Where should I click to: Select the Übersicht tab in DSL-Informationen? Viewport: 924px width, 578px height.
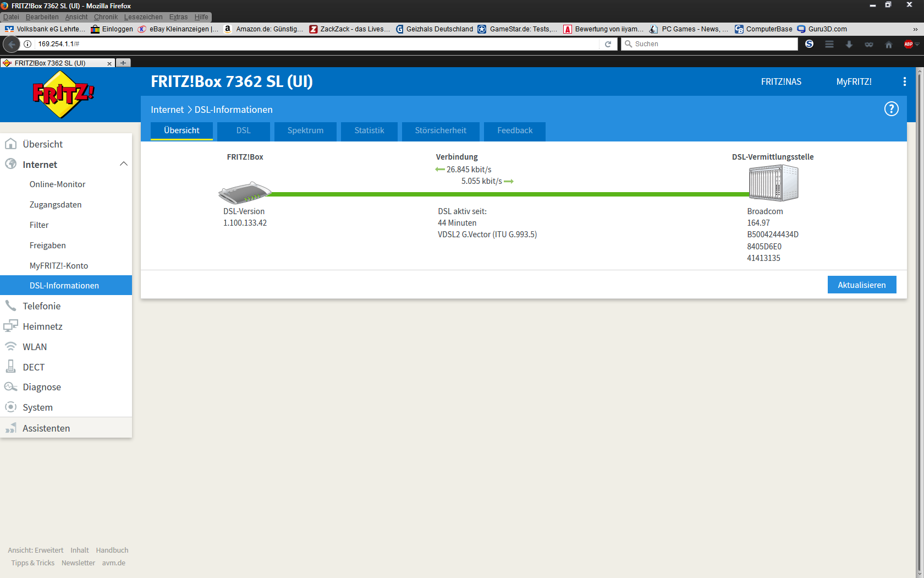(182, 131)
